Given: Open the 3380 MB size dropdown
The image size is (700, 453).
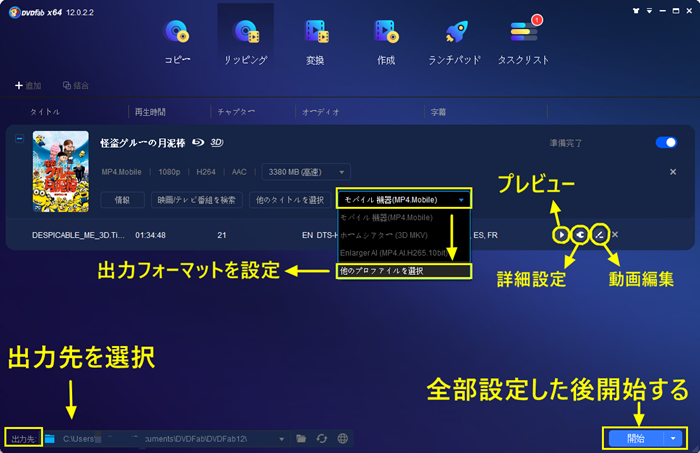Looking at the screenshot, I should pos(305,172).
